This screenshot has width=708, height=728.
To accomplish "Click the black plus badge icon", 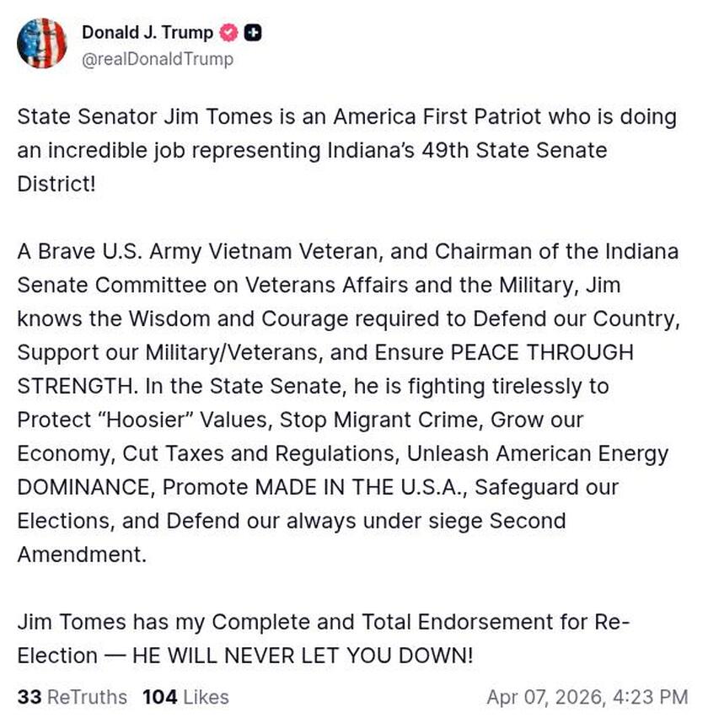I will 253,34.
